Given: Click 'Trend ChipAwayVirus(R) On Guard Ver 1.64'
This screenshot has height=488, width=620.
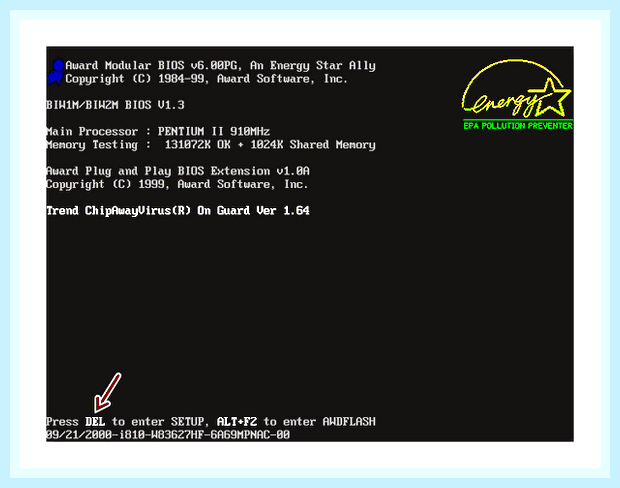Looking at the screenshot, I should pyautogui.click(x=178, y=210).
